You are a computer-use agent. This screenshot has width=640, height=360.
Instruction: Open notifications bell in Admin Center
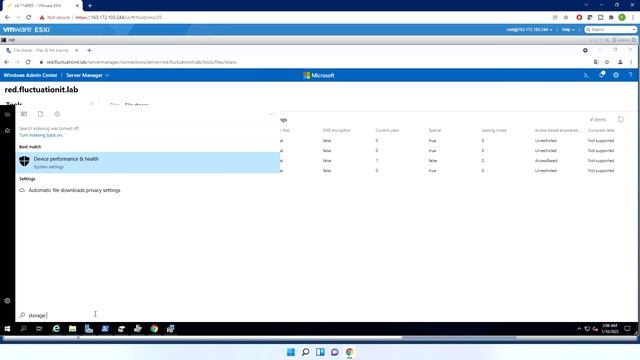(602, 75)
